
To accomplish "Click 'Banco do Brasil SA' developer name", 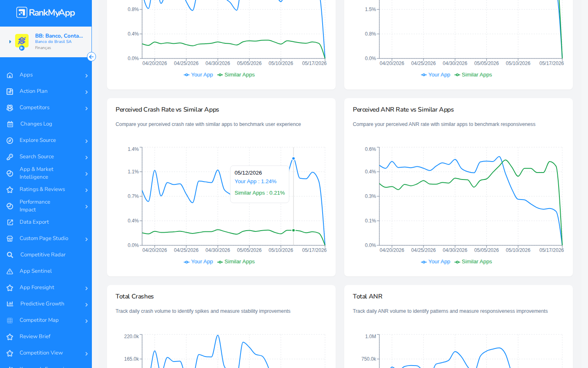I will click(x=53, y=42).
